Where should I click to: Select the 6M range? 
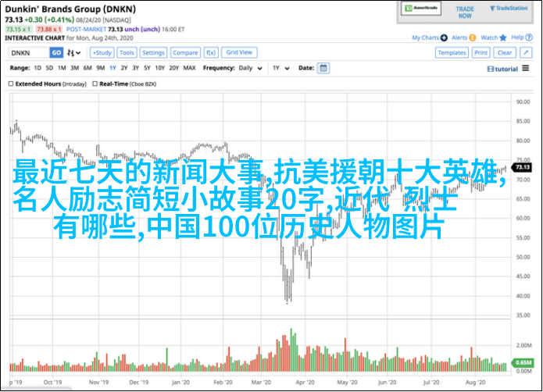point(88,68)
